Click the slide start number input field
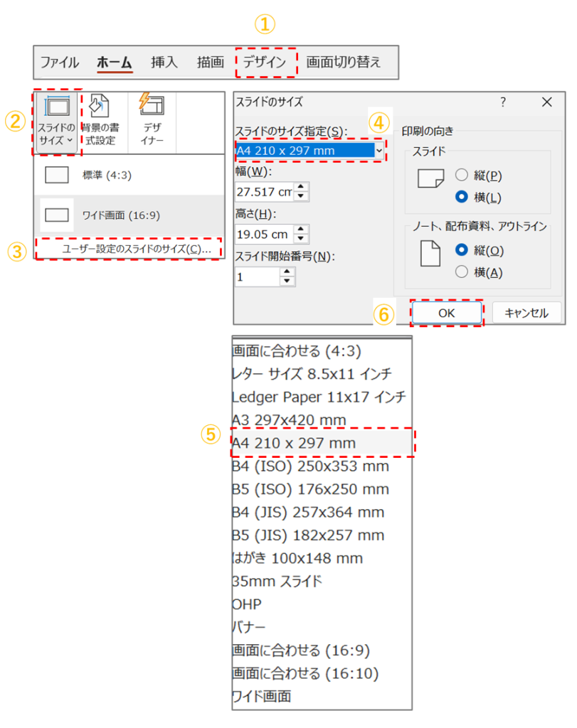Image resolution: width=577 pixels, height=728 pixels. pos(256,277)
